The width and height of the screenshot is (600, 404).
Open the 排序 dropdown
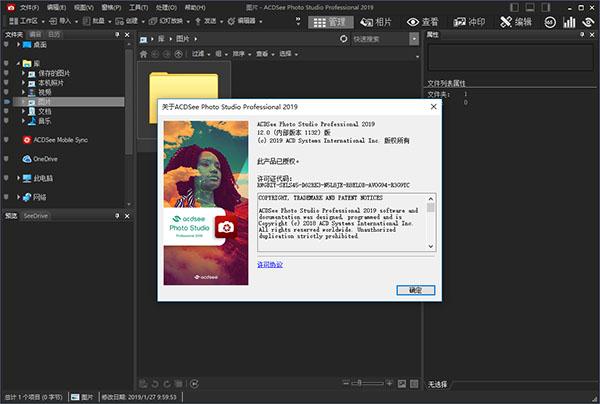(242, 54)
